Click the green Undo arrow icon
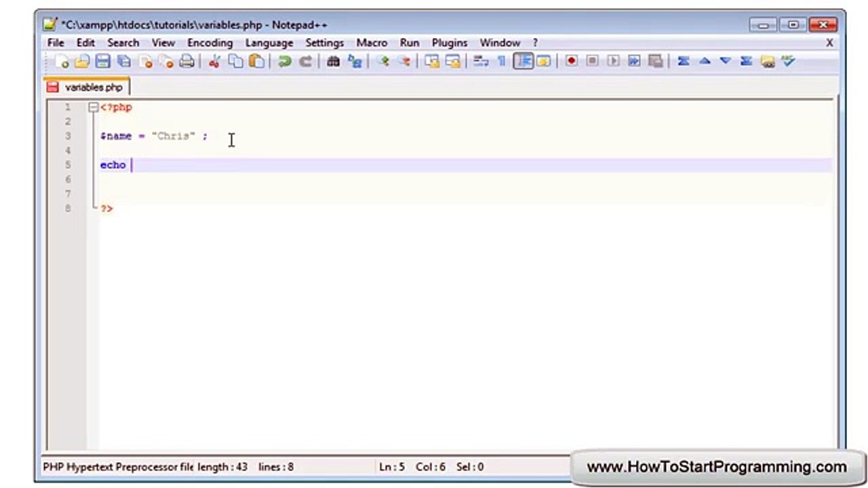This screenshot has height=488, width=868. (x=285, y=62)
